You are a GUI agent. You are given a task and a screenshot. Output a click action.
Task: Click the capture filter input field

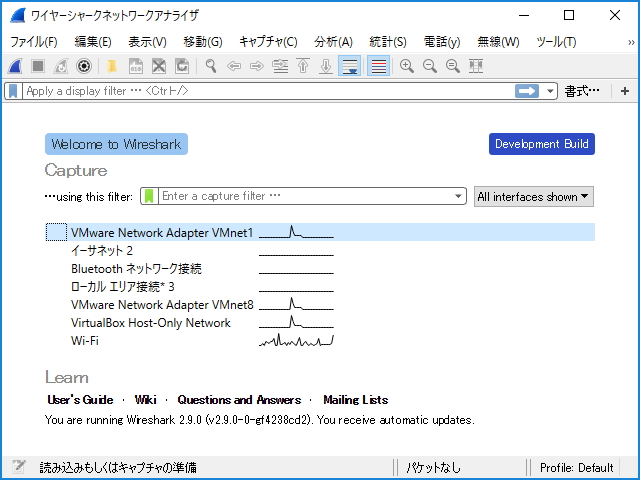coord(305,196)
